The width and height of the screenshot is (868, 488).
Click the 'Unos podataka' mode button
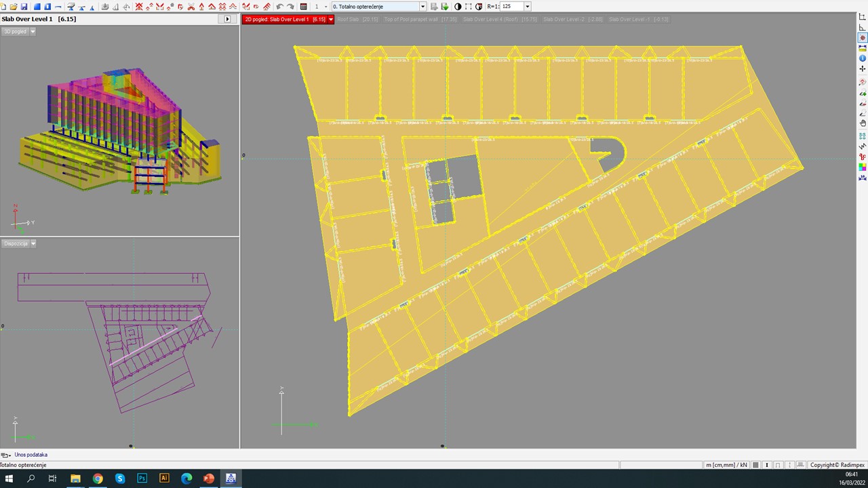coord(31,455)
